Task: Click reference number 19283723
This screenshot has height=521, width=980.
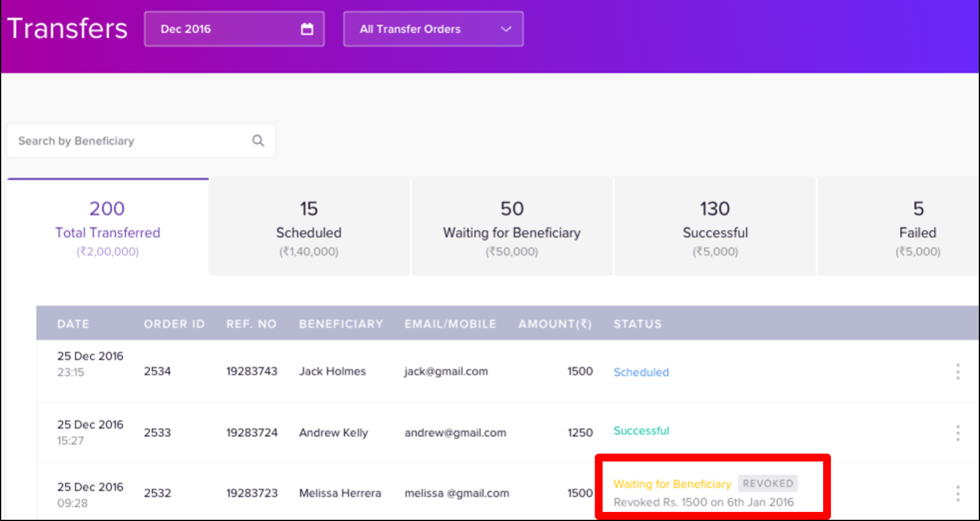Action: click(252, 493)
